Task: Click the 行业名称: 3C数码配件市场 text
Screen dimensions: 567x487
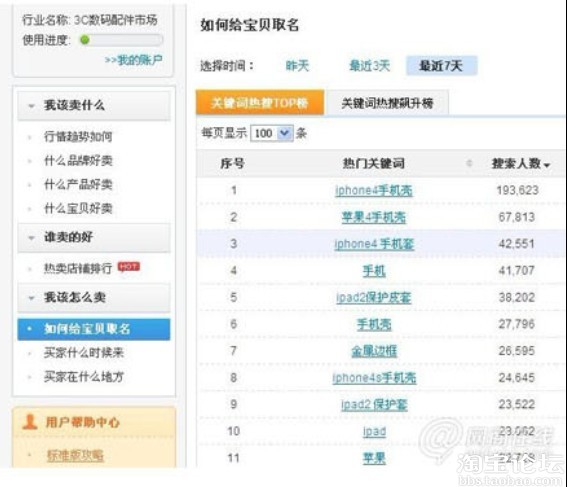Action: pos(90,20)
